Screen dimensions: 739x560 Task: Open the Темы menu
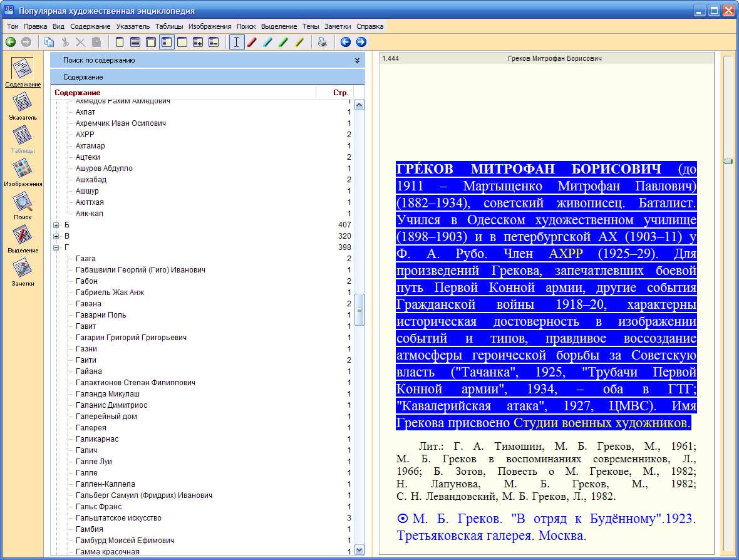coord(311,26)
